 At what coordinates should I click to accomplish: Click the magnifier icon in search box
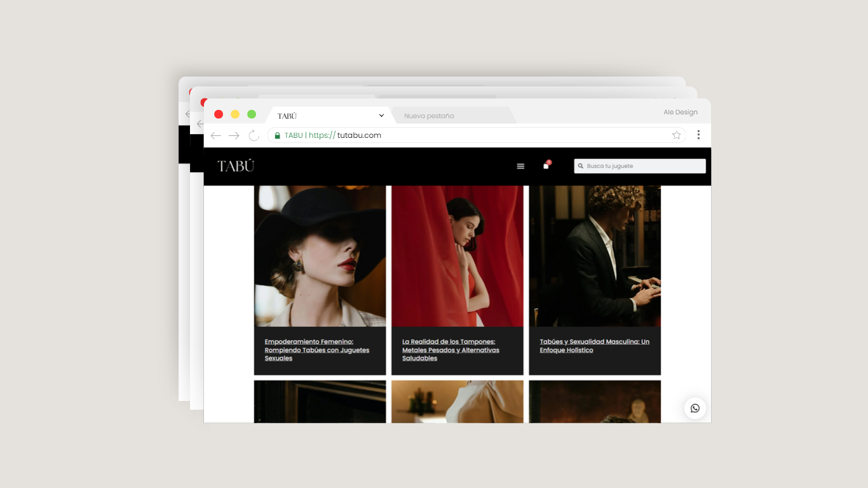(581, 166)
